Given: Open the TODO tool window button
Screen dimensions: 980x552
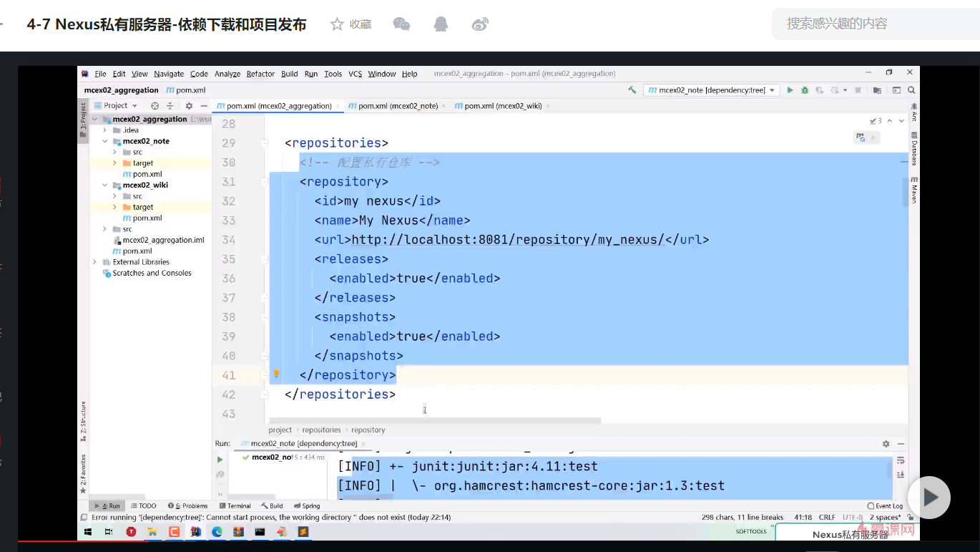Looking at the screenshot, I should [x=144, y=505].
